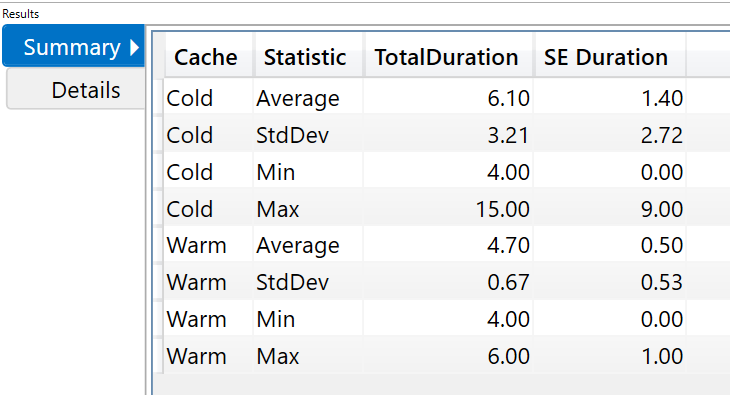Sort by the SE Duration column header
The image size is (730, 395).
[x=609, y=57]
